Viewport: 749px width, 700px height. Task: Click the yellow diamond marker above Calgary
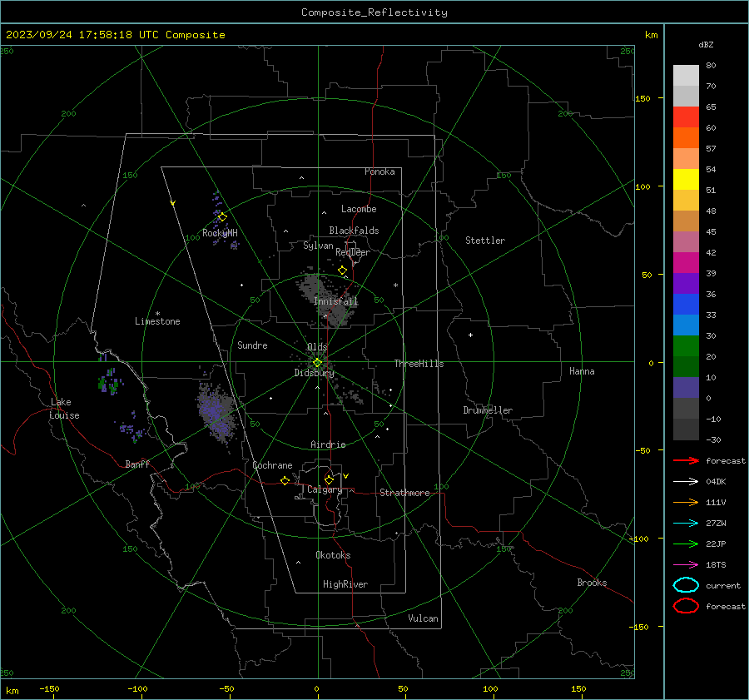(x=329, y=479)
